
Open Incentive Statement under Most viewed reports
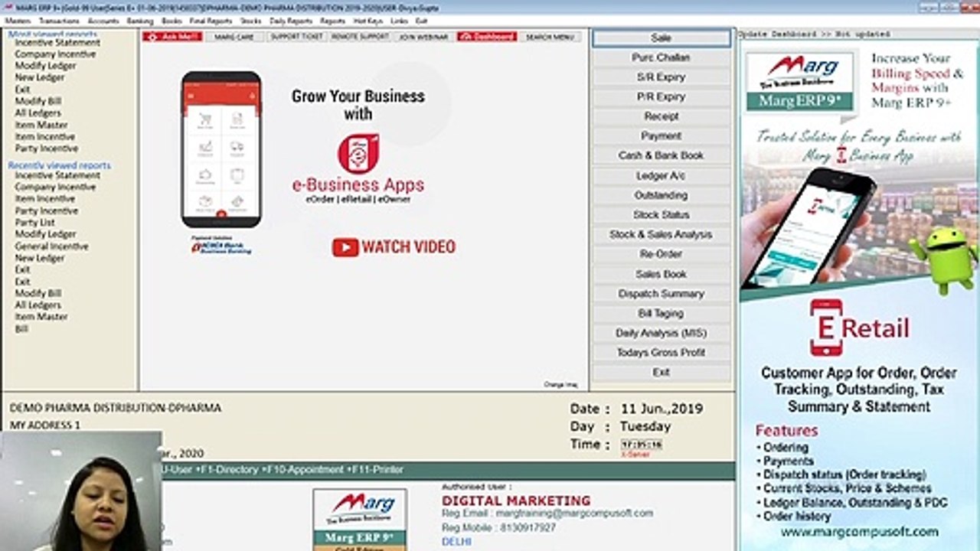(x=57, y=43)
